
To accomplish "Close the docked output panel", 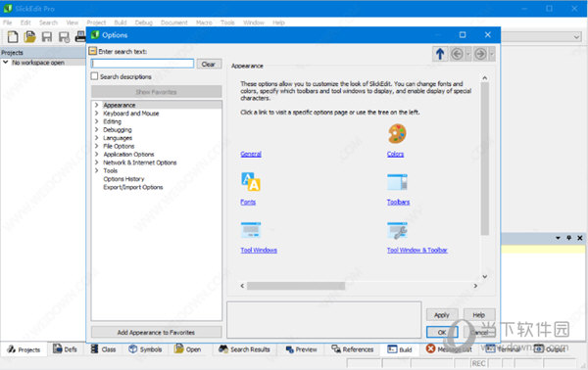I will coord(580,238).
